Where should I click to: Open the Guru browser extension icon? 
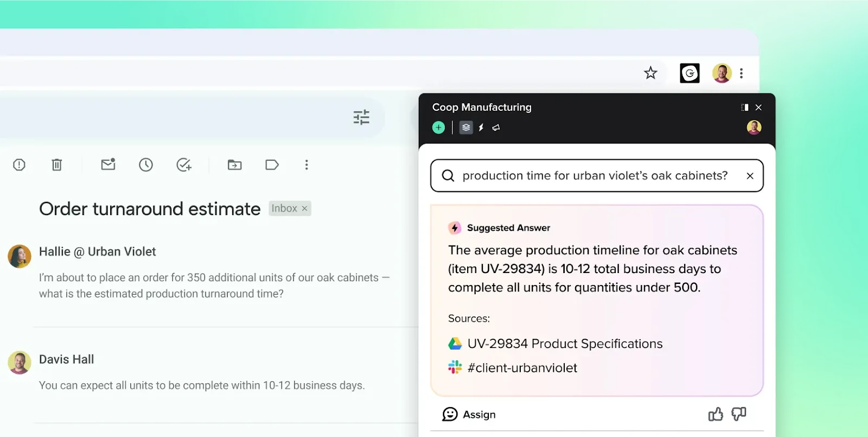click(690, 73)
